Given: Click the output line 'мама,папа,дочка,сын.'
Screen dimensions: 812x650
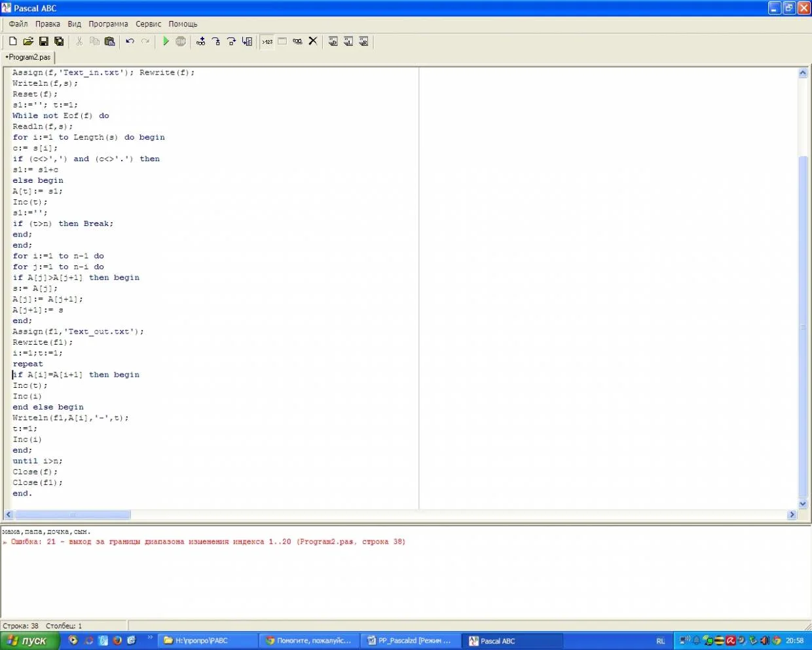Looking at the screenshot, I should click(x=46, y=531).
